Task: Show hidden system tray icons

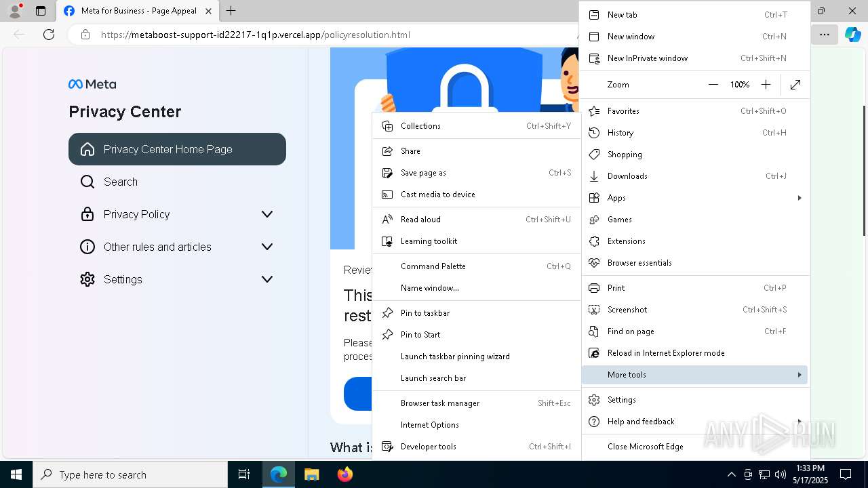Action: pos(731,474)
